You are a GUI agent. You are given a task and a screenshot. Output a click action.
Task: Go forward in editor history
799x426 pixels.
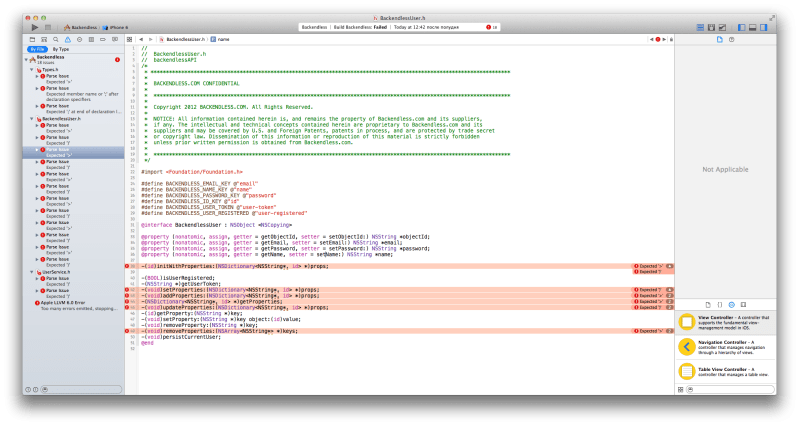(x=150, y=39)
